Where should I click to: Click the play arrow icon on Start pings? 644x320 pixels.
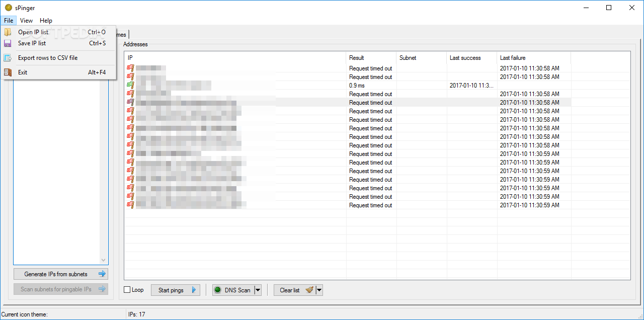coord(194,290)
